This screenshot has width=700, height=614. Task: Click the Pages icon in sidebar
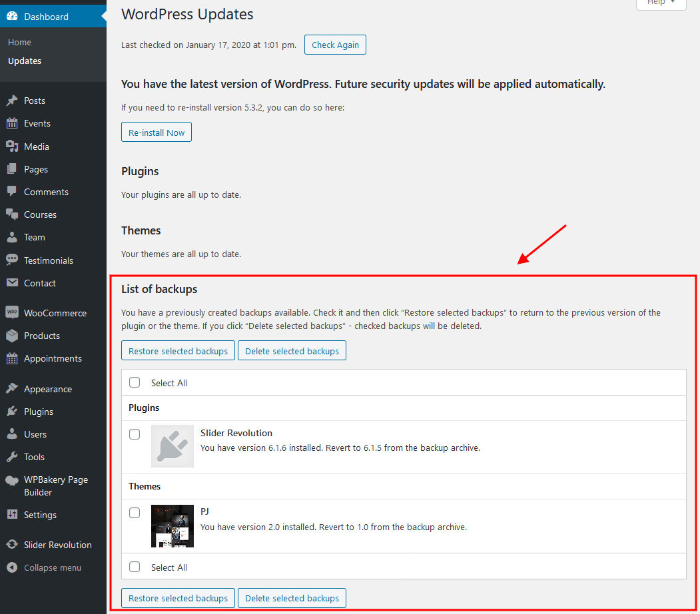coord(12,169)
